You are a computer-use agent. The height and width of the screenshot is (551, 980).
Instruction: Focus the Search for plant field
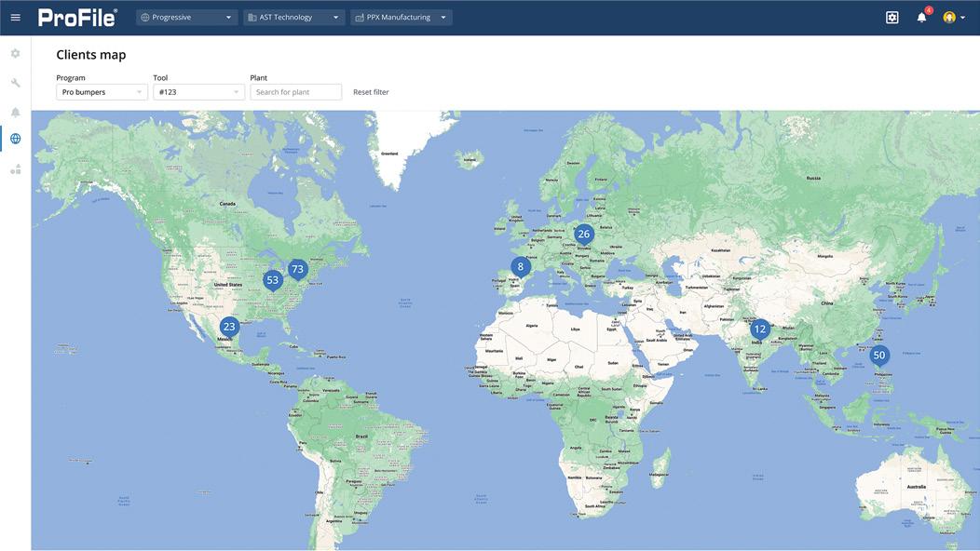[x=295, y=92]
